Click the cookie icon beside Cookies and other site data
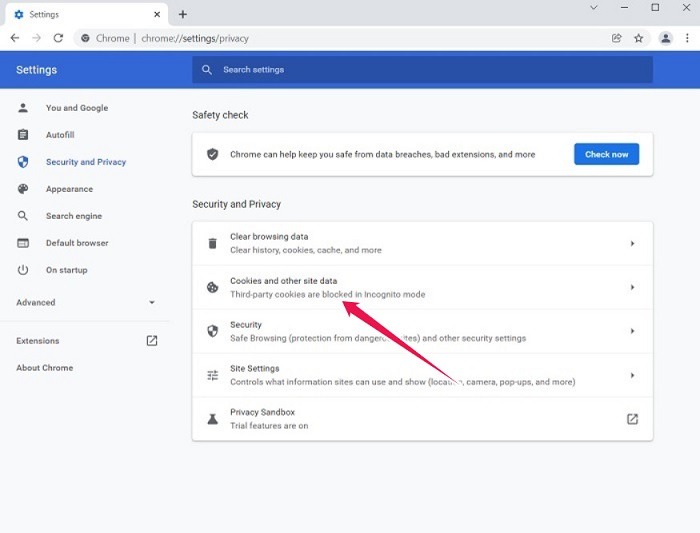Viewport: 700px width, 533px height. click(212, 287)
